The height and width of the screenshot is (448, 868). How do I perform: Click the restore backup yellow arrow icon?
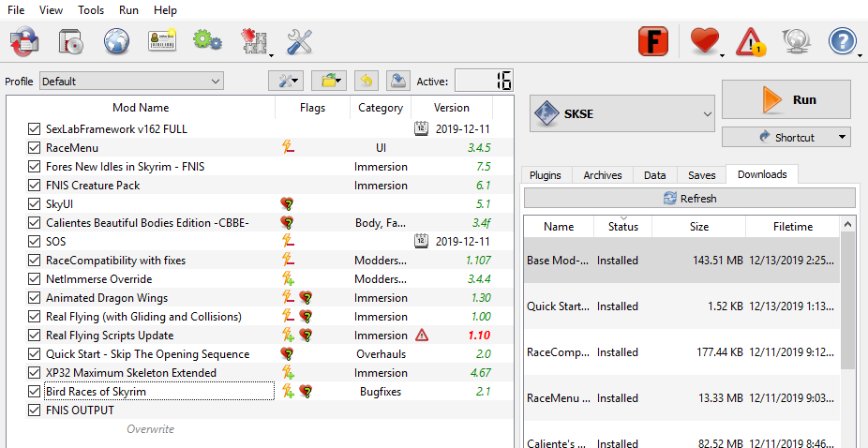click(x=366, y=81)
